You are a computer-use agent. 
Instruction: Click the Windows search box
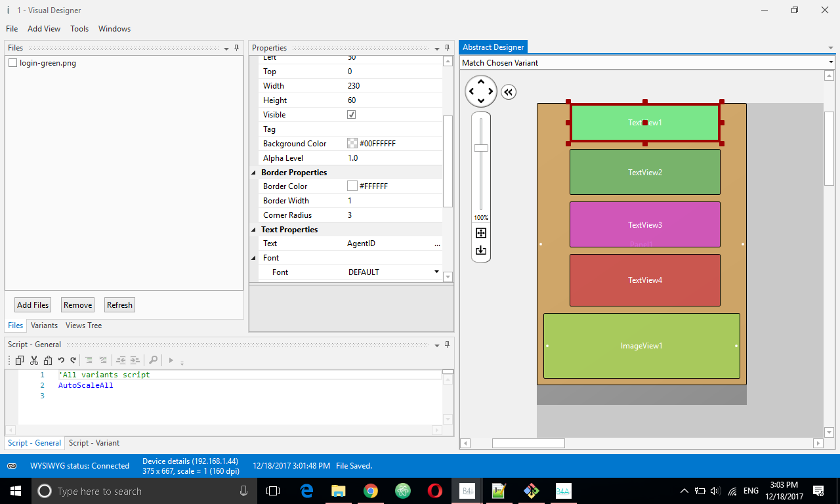tap(144, 491)
